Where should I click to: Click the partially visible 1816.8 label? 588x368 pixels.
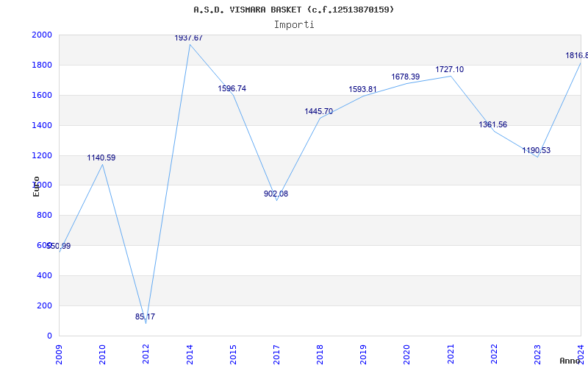pyautogui.click(x=577, y=56)
